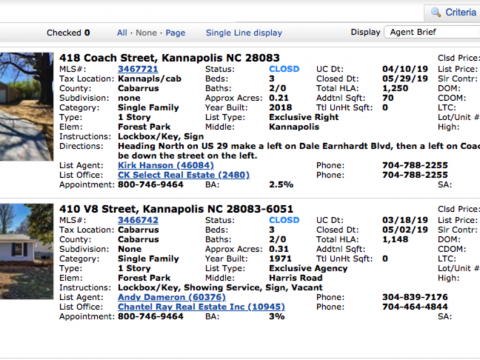Select the Page selection link
480x360 pixels.
[x=175, y=33]
